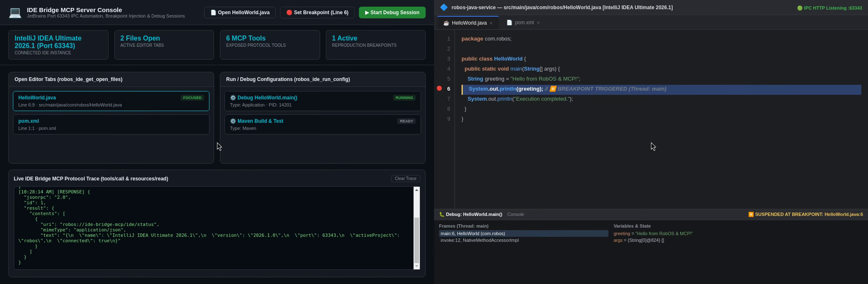868x284 pixels.
Task: Click the trace scrollbar down arrow
Action: point(416,266)
